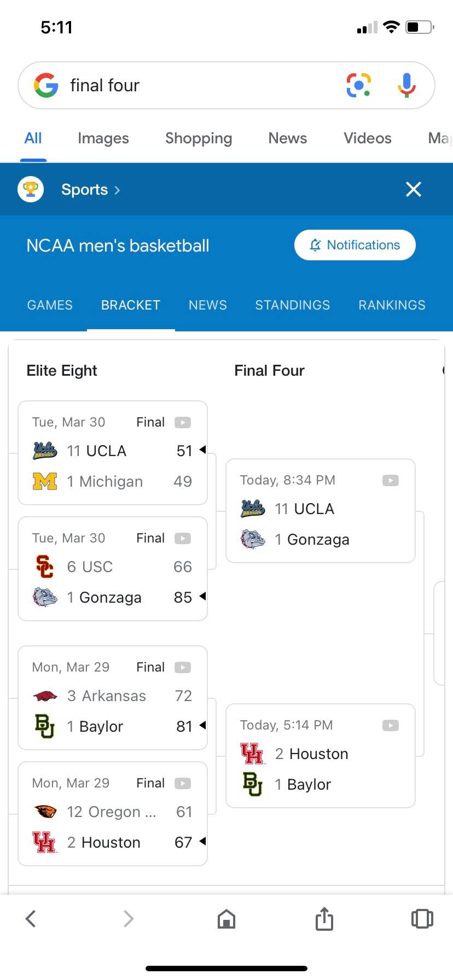The image size is (453, 980).
Task: Close the Sports panel with X
Action: click(414, 189)
